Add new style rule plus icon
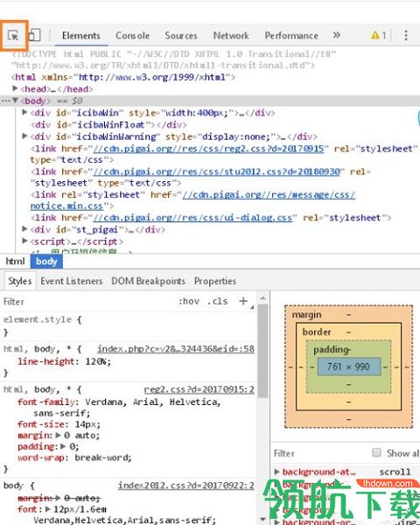This screenshot has height=525, width=420. click(x=243, y=301)
